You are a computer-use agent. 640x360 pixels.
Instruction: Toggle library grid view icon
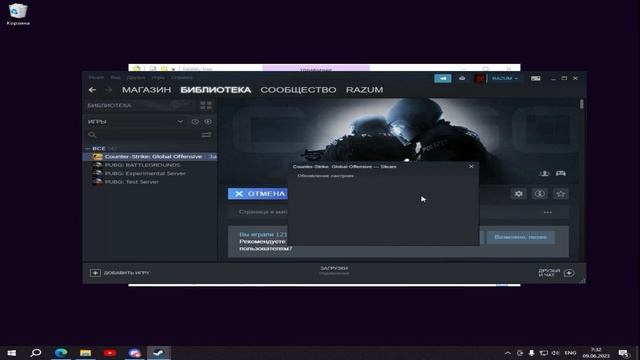[x=206, y=105]
